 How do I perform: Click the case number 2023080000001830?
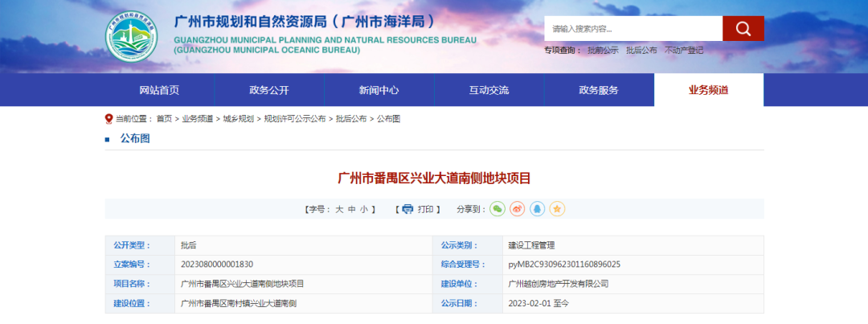click(217, 265)
